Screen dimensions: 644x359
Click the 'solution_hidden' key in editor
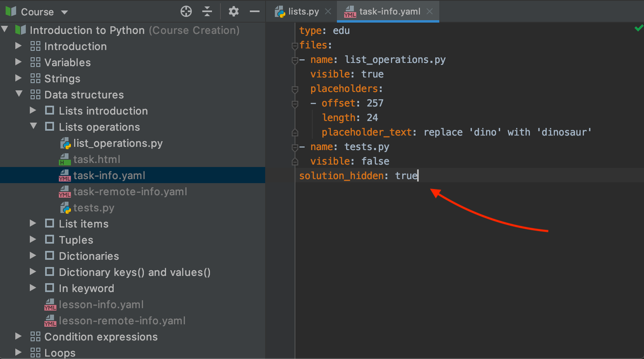(x=341, y=176)
